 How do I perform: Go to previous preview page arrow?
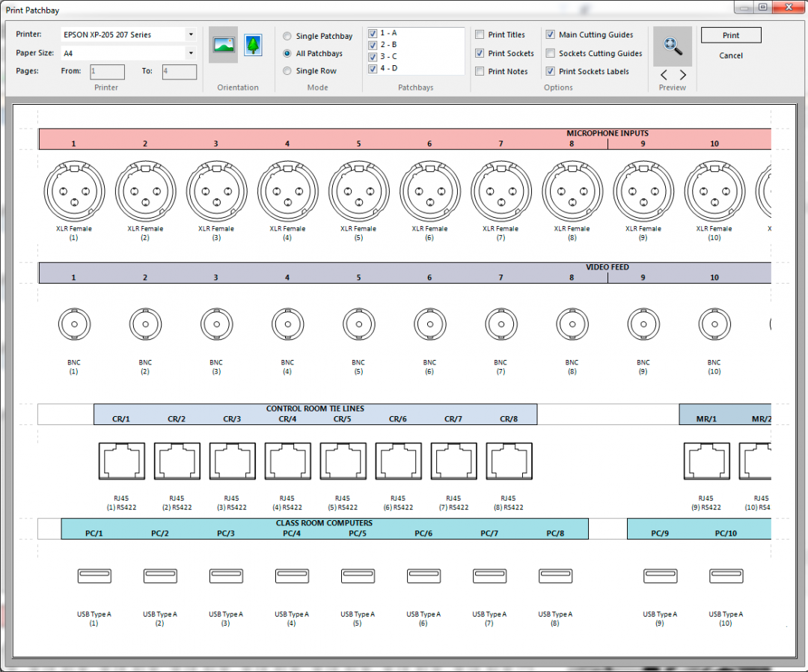click(x=663, y=74)
